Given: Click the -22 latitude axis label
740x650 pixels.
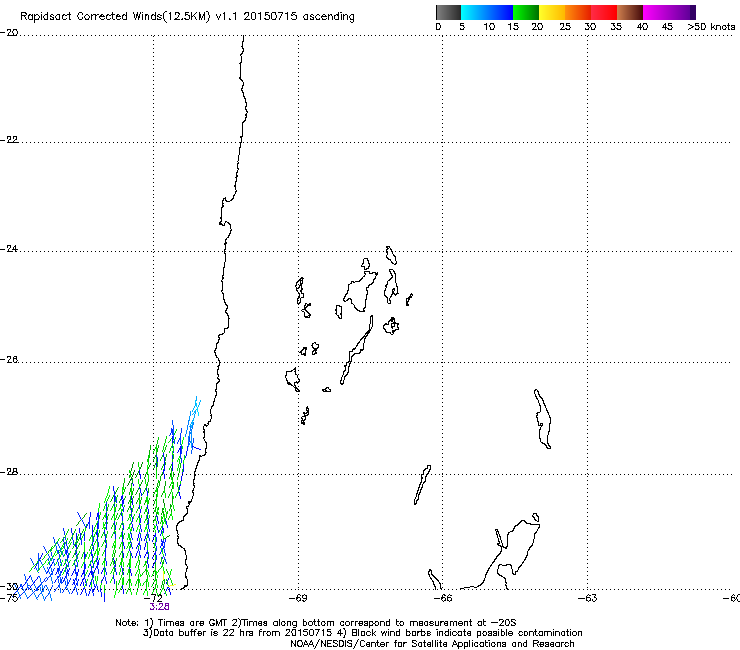Looking at the screenshot, I should coord(9,140).
